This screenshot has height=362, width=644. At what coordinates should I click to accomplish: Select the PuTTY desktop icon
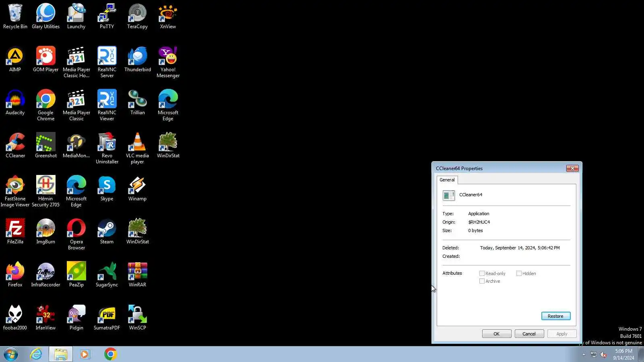pyautogui.click(x=107, y=17)
